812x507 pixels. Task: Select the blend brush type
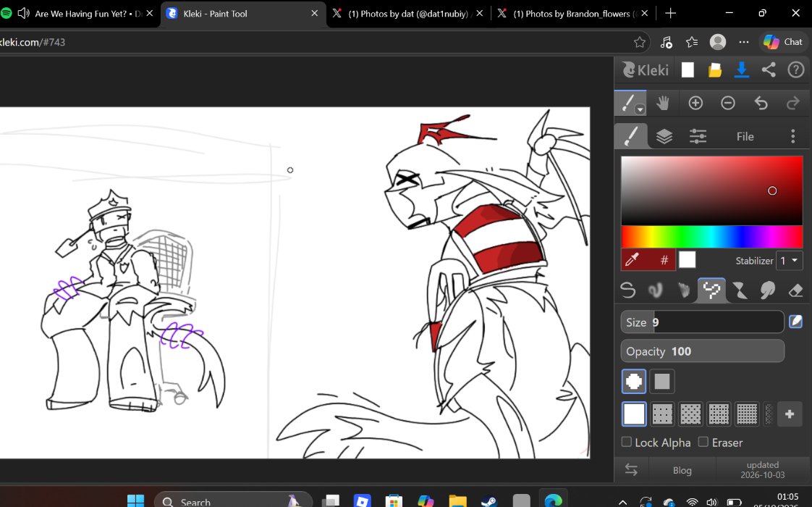[x=656, y=290]
